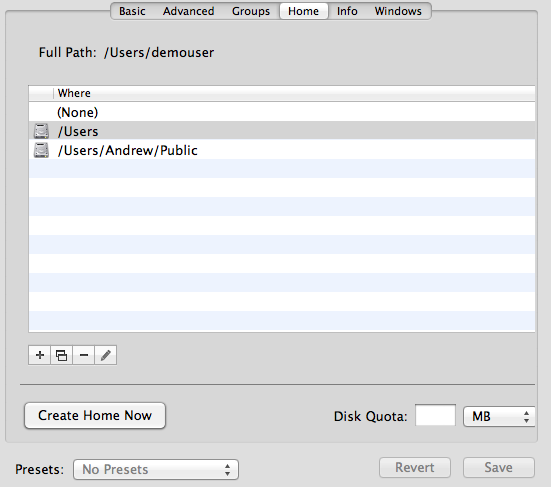Focus the Disk Quota input field

[x=435, y=415]
